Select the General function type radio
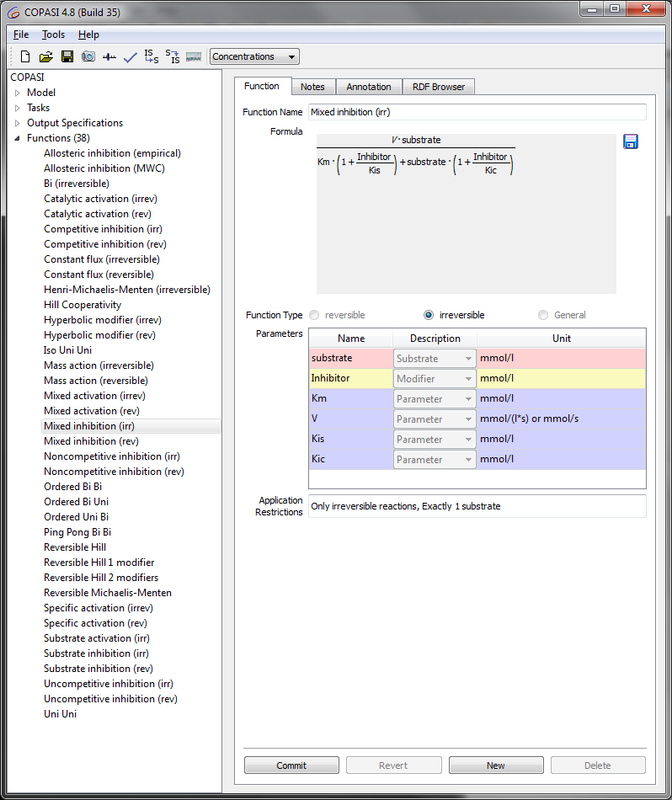 pos(543,315)
